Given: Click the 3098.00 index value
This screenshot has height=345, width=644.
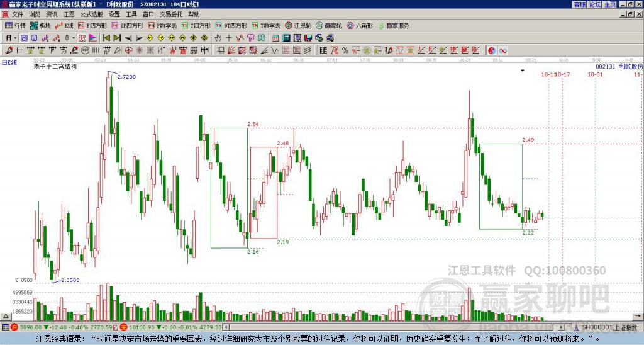Looking at the screenshot, I should (x=30, y=327).
